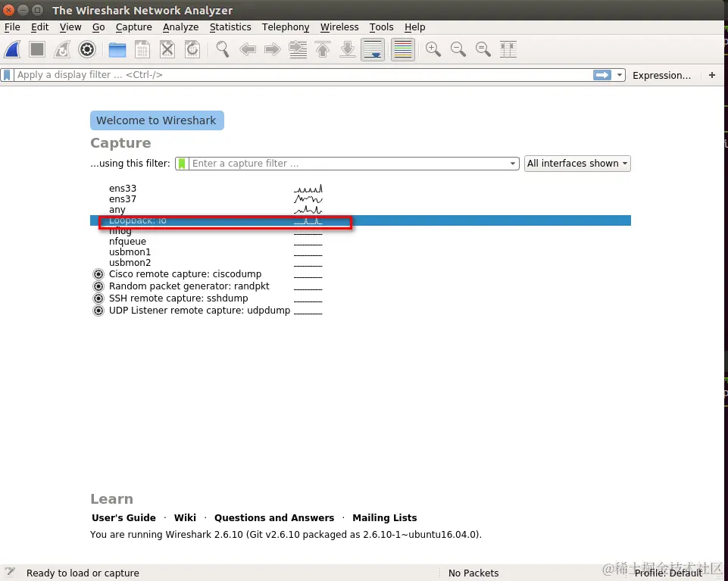Screen dimensions: 728x581
Task: Open All interfaces shown dropdown
Action: point(577,164)
